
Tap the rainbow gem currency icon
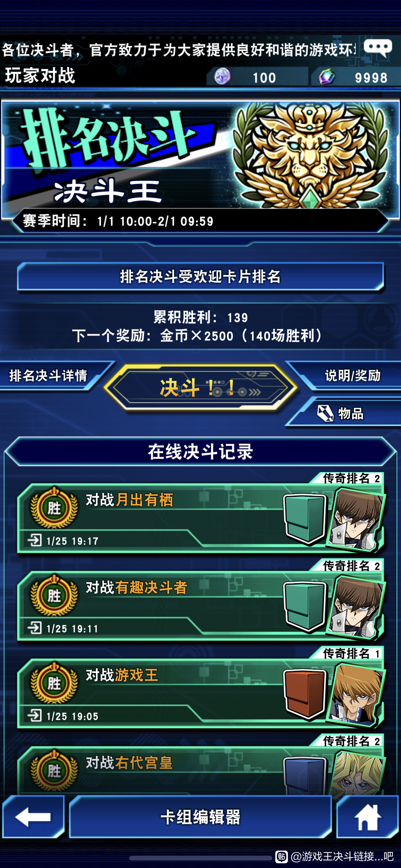[327, 77]
